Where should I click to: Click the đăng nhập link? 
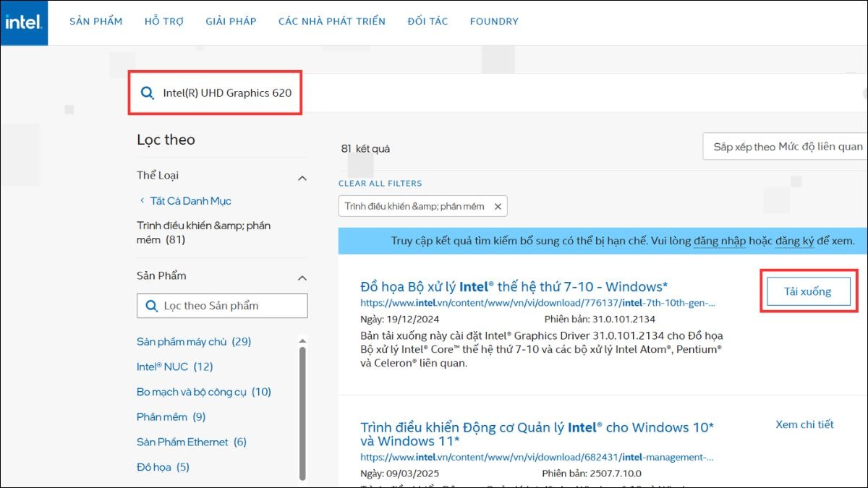pos(720,241)
